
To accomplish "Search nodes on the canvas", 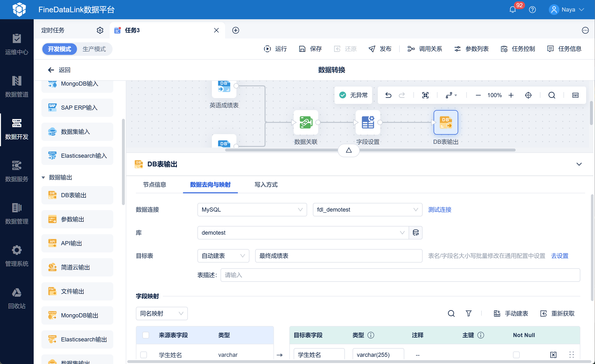I will [551, 95].
